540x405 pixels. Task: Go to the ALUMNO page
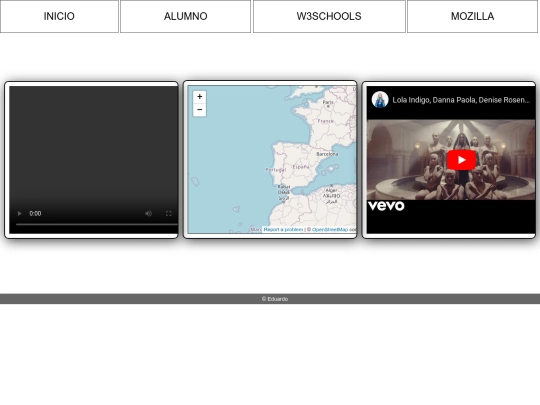(x=186, y=16)
